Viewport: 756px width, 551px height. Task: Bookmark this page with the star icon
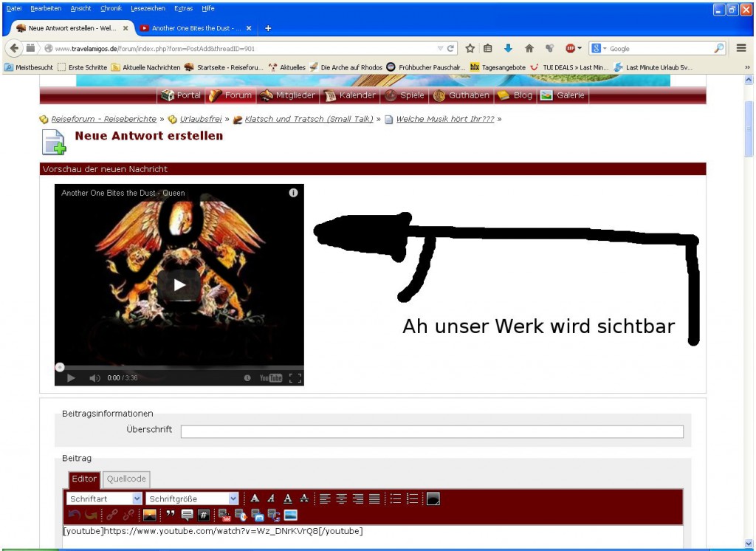click(x=470, y=48)
